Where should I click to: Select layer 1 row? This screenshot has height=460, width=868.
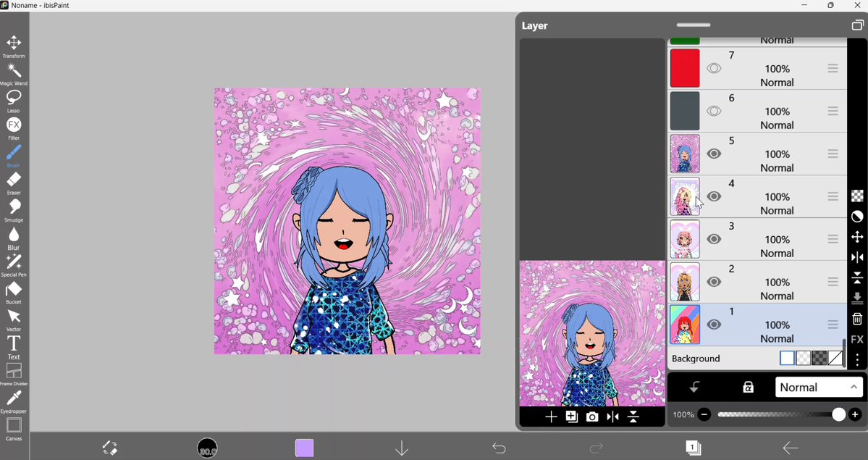click(757, 325)
